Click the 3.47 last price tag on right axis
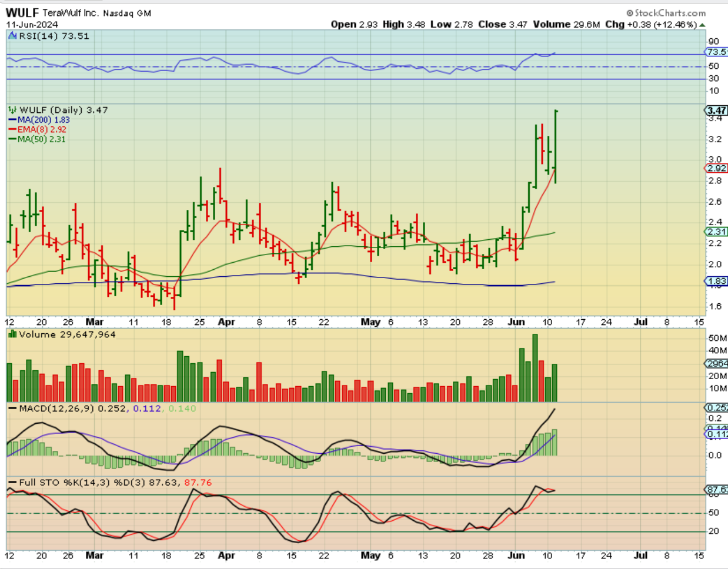The height and width of the screenshot is (569, 728). [716, 111]
